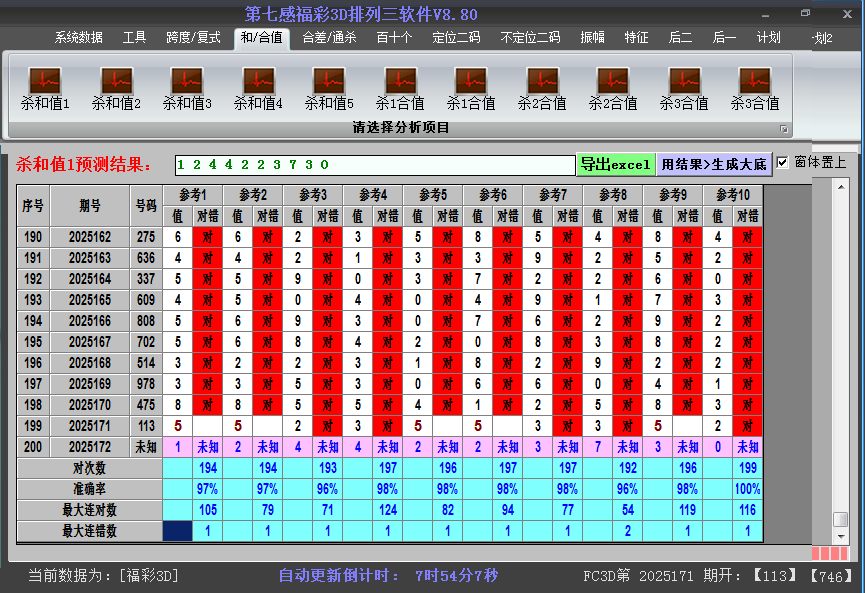Click the 100% accuracy value under 参考10

[747, 489]
